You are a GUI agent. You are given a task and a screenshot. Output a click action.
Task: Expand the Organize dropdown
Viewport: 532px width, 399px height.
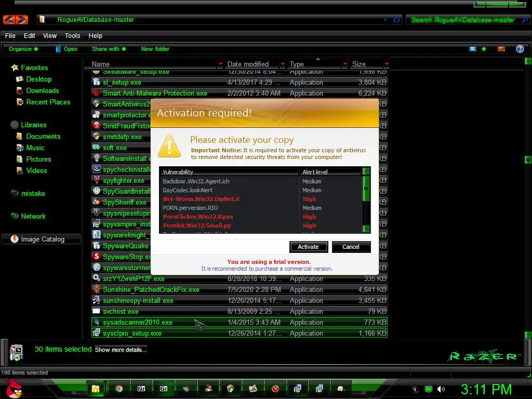pos(23,49)
